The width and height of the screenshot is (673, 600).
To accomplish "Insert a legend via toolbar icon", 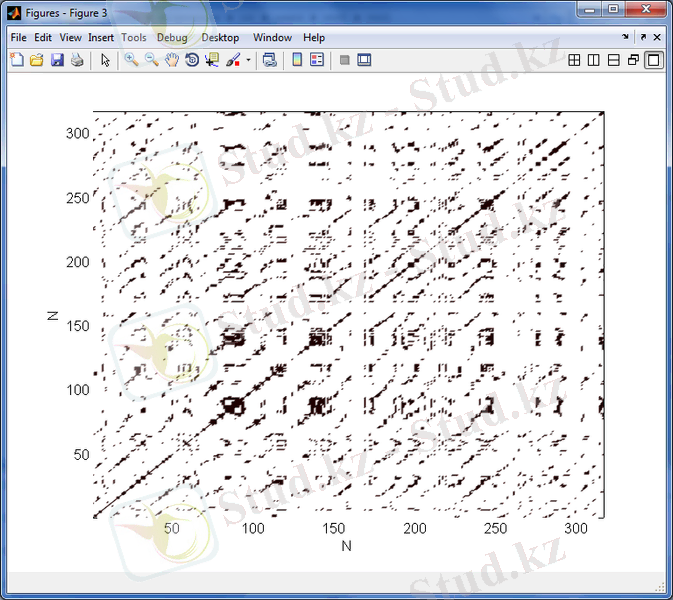I will coord(317,60).
